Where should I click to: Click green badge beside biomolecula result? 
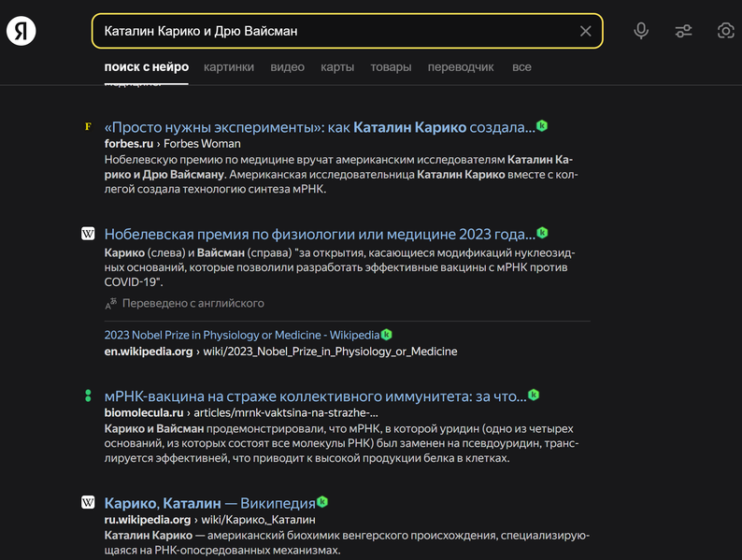click(x=534, y=395)
